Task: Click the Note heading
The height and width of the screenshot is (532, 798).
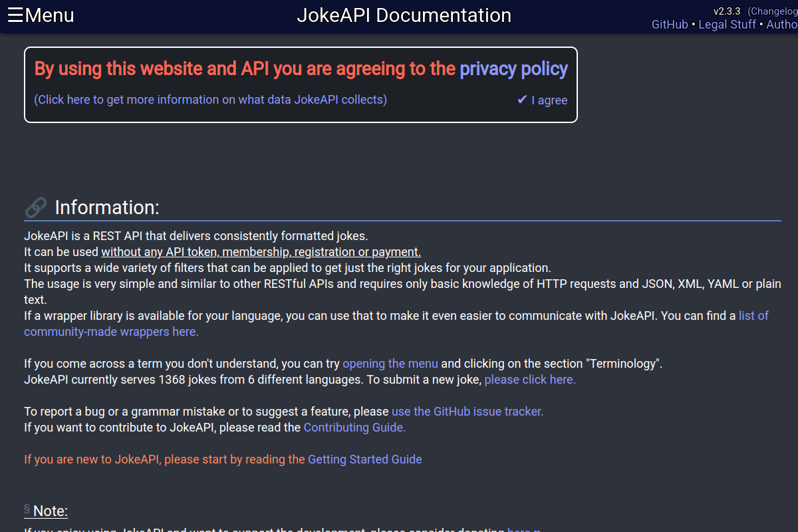Action: (x=51, y=511)
